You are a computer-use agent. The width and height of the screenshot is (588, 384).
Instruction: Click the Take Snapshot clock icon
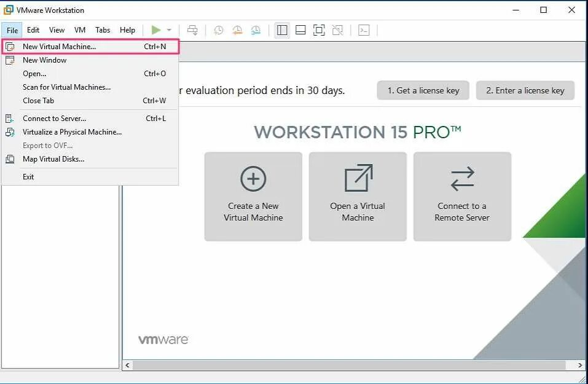point(218,30)
